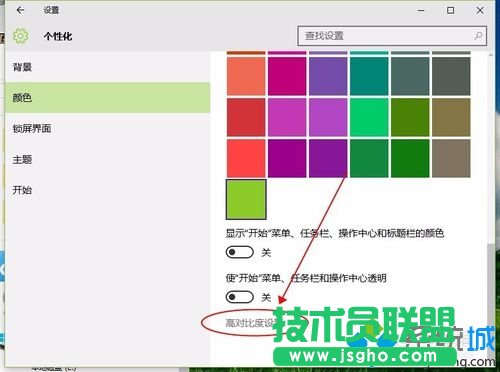The width and height of the screenshot is (500, 372).
Task: Click the search magnifier icon
Action: point(478,36)
